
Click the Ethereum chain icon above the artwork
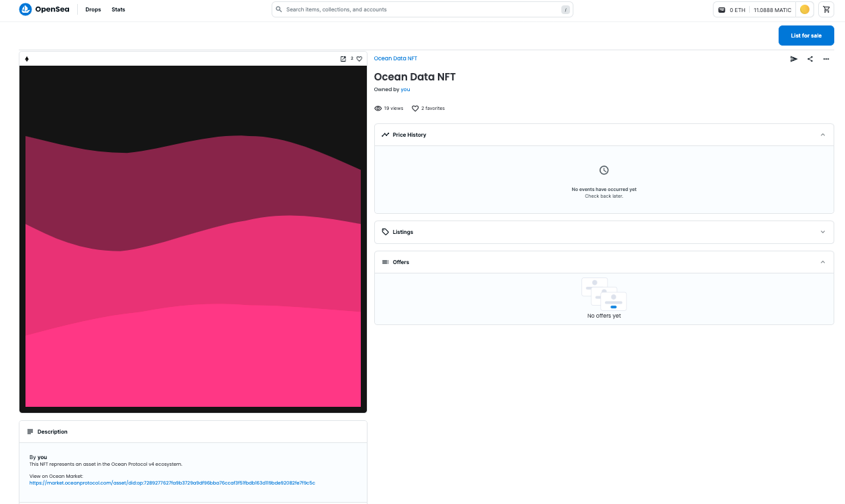[27, 59]
